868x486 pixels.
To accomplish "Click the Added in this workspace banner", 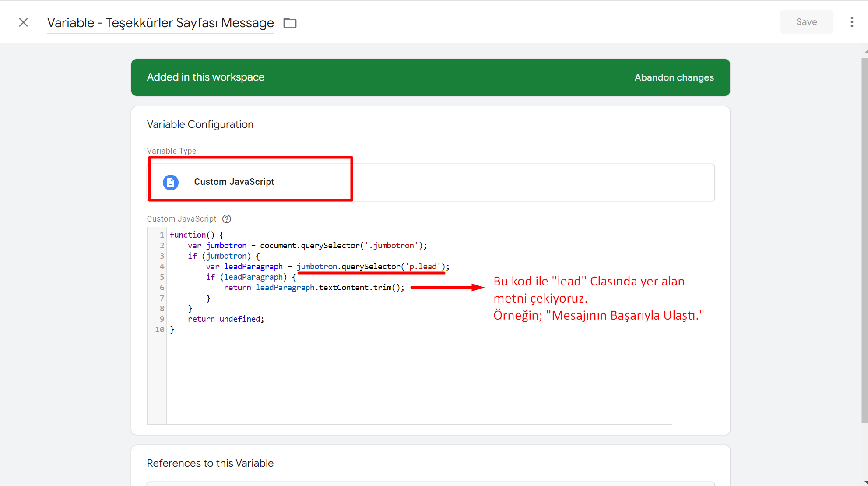I will click(206, 77).
